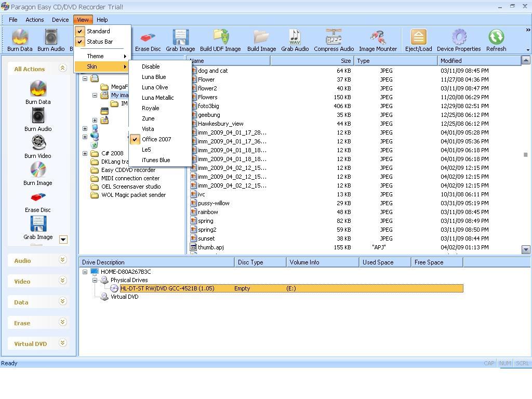This screenshot has width=532, height=399.
Task: Choose the Zune skin
Action: click(148, 118)
